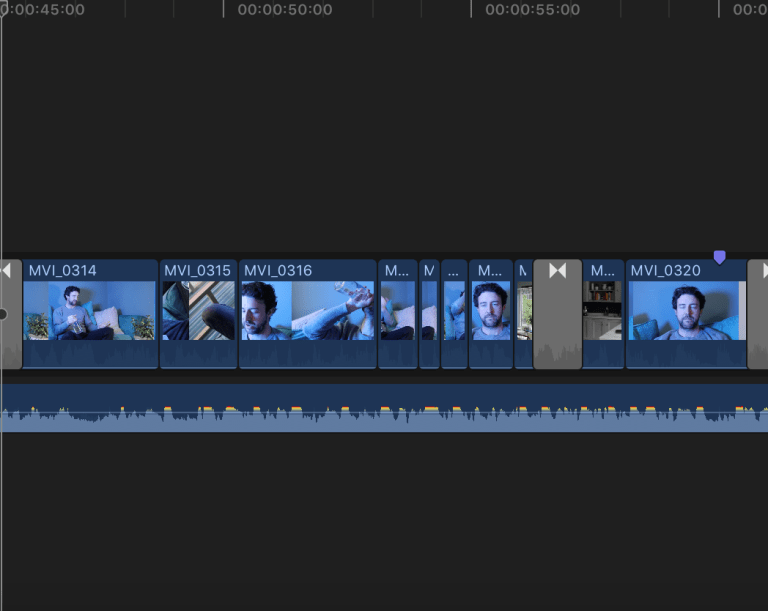Image resolution: width=768 pixels, height=611 pixels.
Task: Select the MVI_0316 clip thumbnail
Action: pyautogui.click(x=307, y=311)
